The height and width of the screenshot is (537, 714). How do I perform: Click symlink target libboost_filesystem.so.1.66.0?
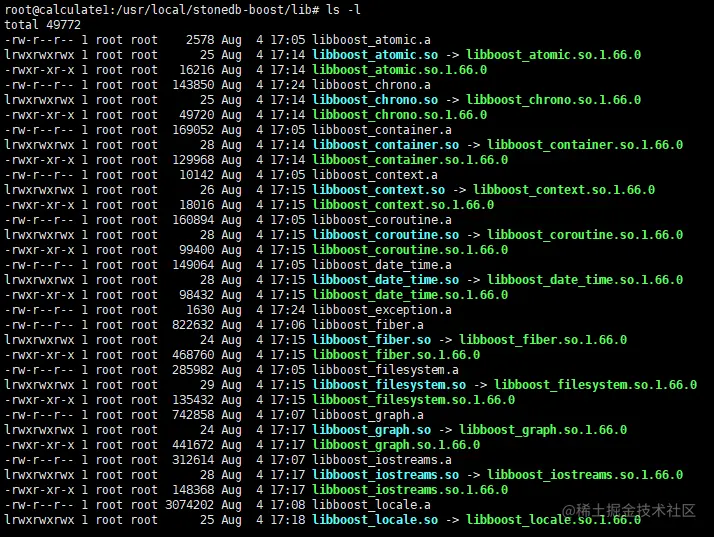pyautogui.click(x=595, y=386)
